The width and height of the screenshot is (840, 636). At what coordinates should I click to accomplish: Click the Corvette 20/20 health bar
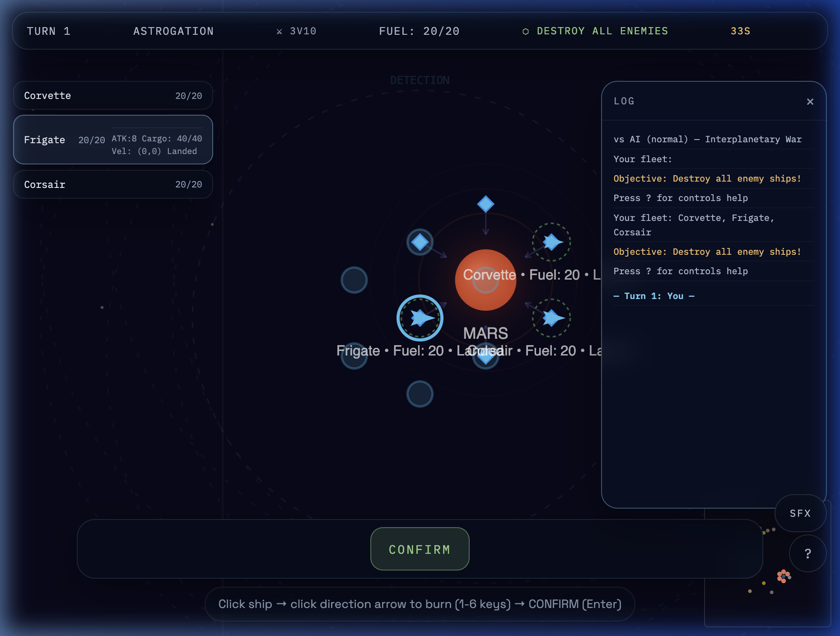coord(188,95)
